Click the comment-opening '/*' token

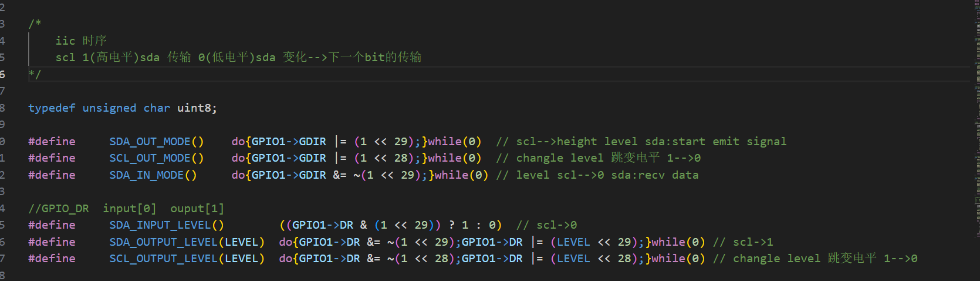click(35, 24)
